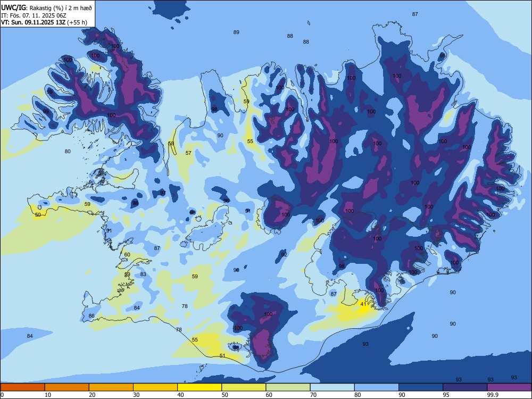Click the legend tick label '20'

(92, 395)
